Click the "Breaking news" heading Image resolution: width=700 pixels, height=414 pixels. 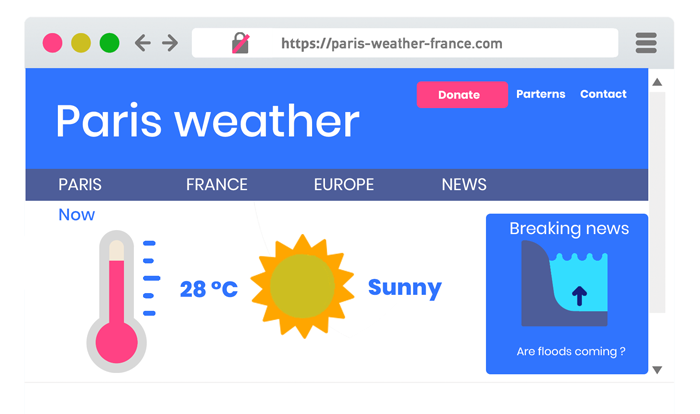tap(569, 229)
